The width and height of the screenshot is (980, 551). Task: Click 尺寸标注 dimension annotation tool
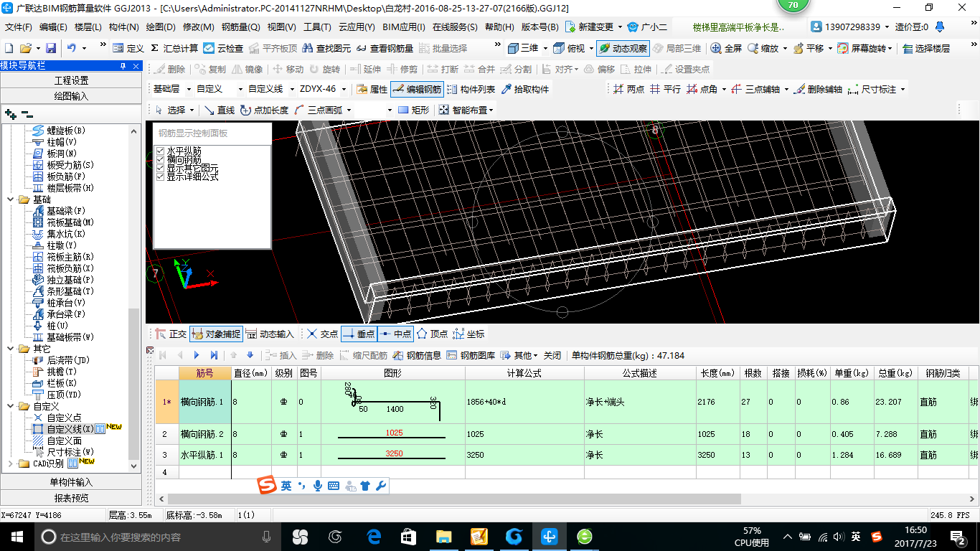875,90
